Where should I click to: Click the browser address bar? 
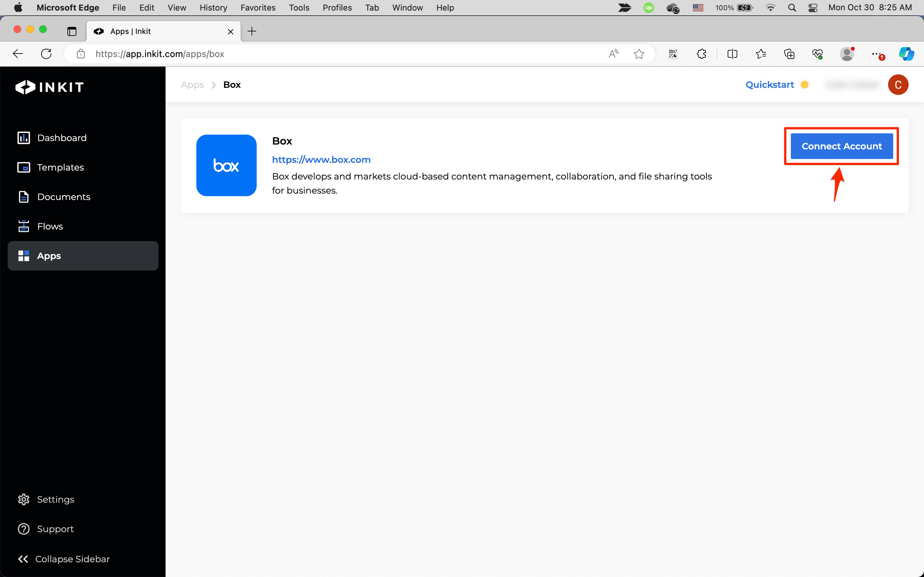coord(344,54)
